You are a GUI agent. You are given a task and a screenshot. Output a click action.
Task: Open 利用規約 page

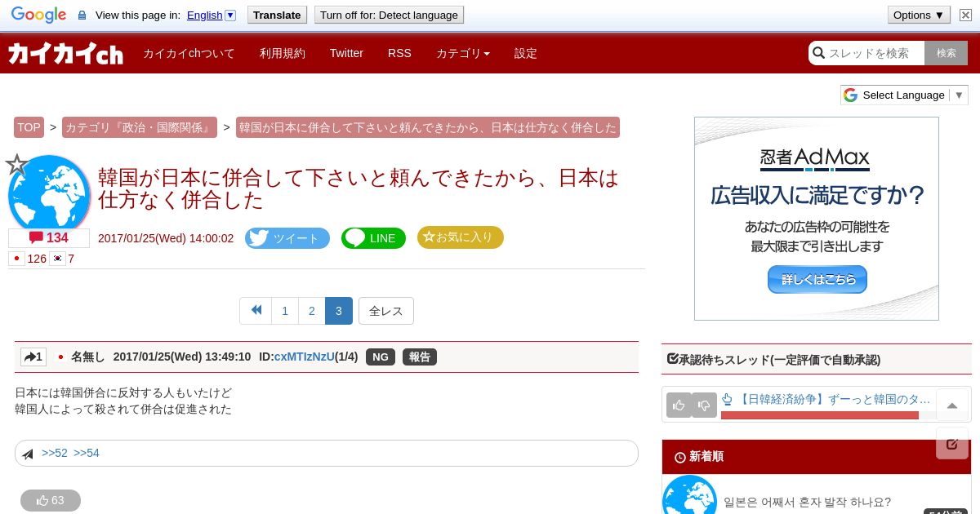(x=283, y=53)
